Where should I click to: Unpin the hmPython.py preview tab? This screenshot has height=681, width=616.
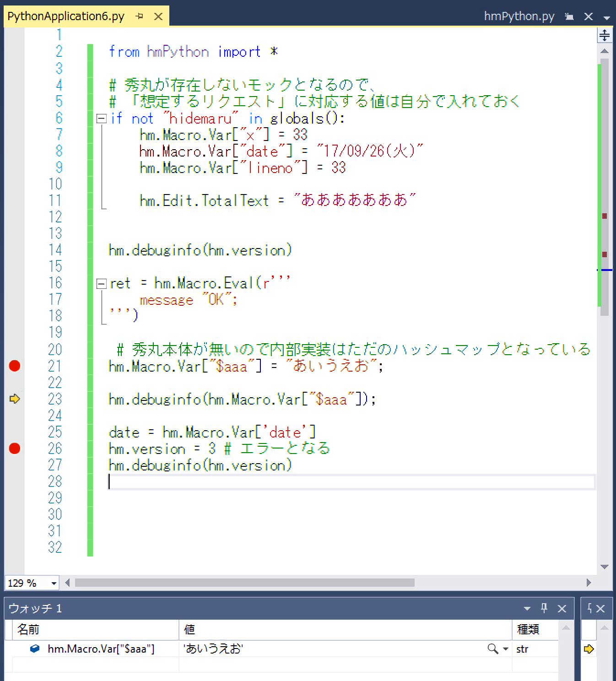[x=569, y=17]
